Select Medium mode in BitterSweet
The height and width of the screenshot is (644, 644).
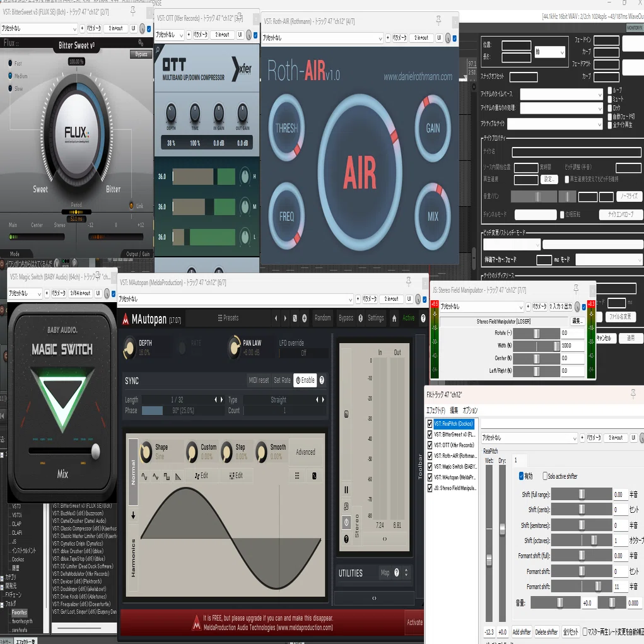coord(10,76)
